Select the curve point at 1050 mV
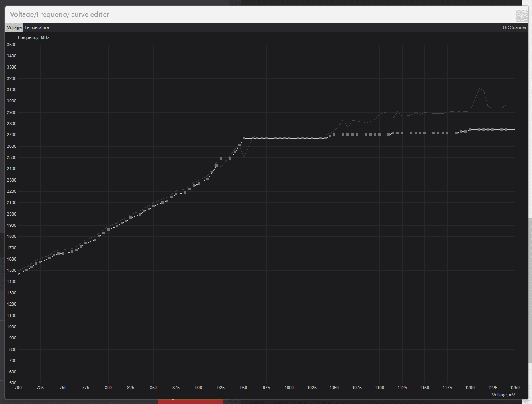This screenshot has height=404, width=532. [x=334, y=135]
